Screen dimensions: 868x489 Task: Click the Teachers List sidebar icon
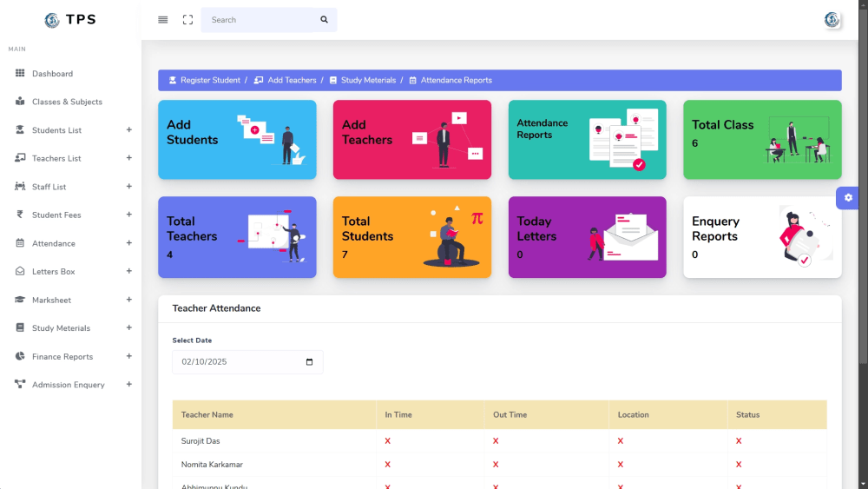pos(20,158)
